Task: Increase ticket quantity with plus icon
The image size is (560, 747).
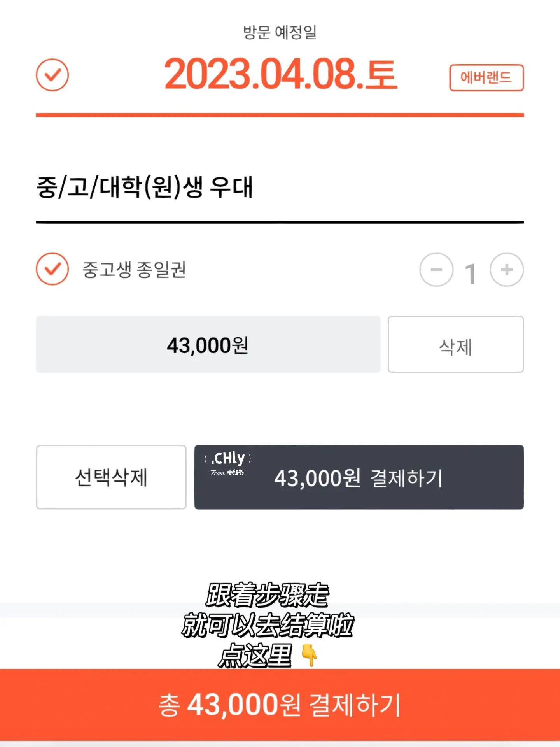Action: [x=506, y=270]
